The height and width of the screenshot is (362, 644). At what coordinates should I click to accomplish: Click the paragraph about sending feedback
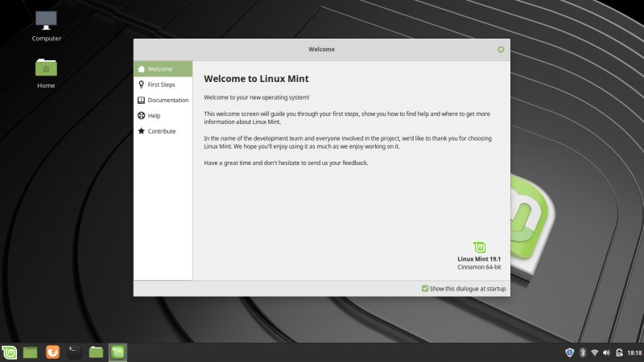[x=286, y=163]
